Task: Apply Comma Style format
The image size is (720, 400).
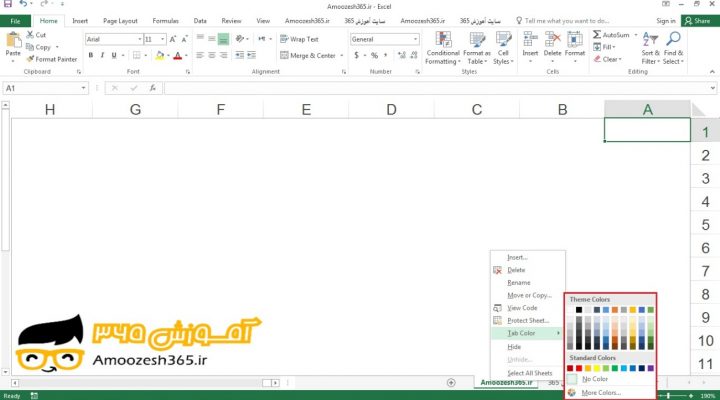Action: point(386,56)
